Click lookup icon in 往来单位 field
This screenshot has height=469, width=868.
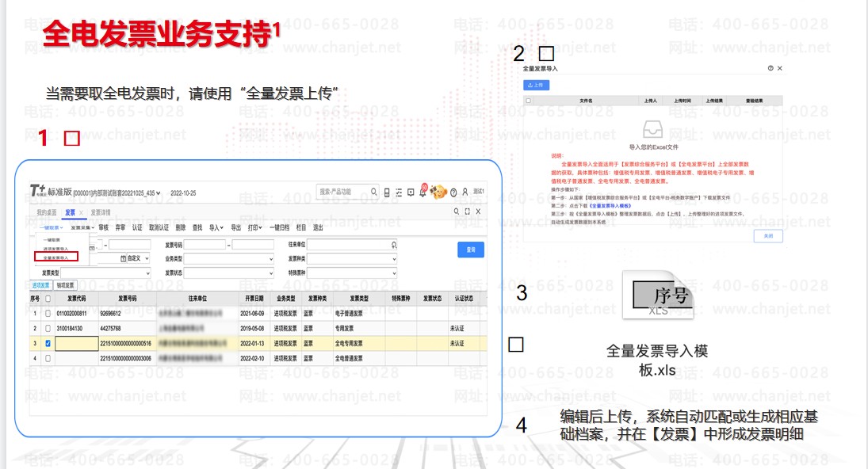[x=394, y=245]
